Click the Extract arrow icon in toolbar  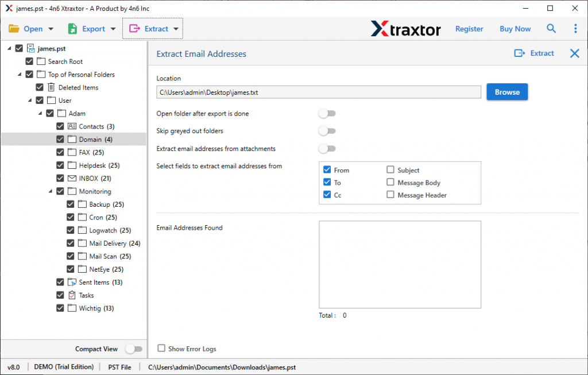134,29
